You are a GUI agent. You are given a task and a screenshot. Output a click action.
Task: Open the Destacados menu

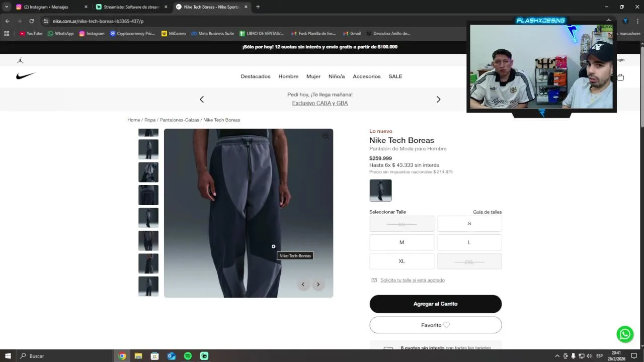point(256,76)
